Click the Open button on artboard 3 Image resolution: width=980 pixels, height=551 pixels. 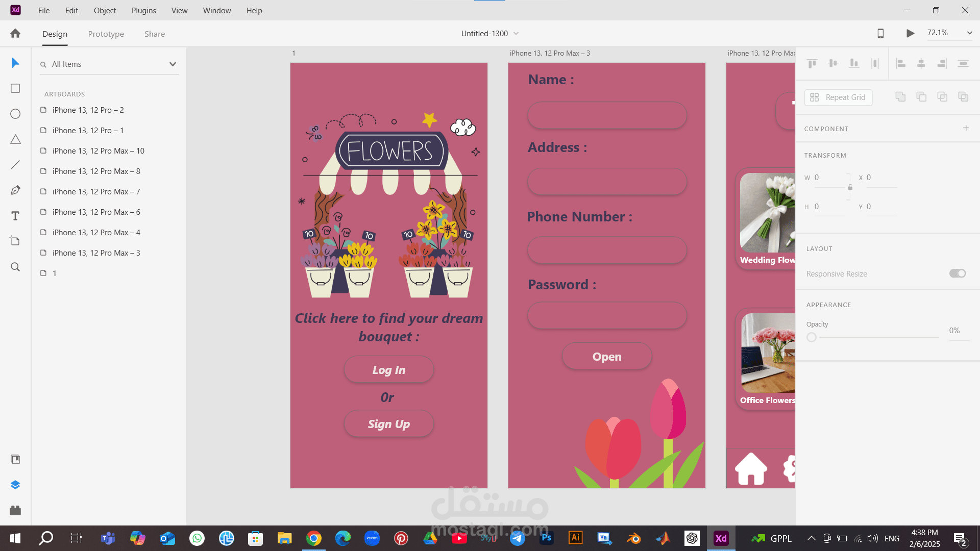click(x=607, y=357)
